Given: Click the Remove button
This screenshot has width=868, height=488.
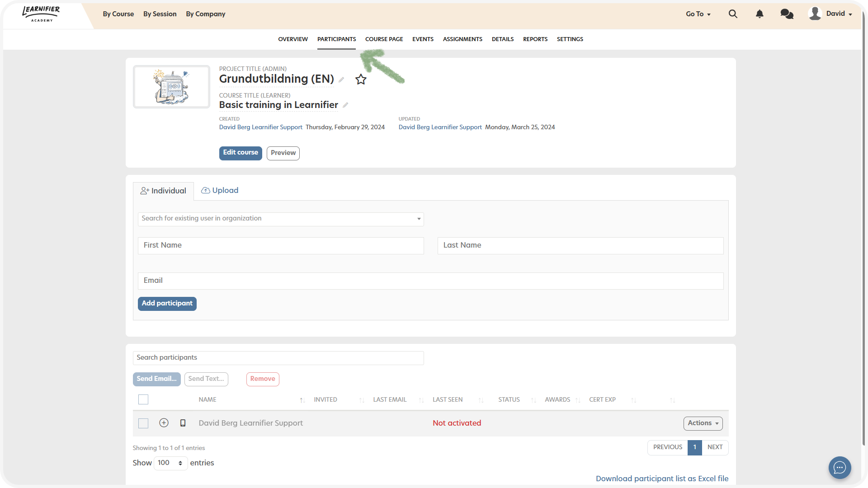Looking at the screenshot, I should [263, 379].
